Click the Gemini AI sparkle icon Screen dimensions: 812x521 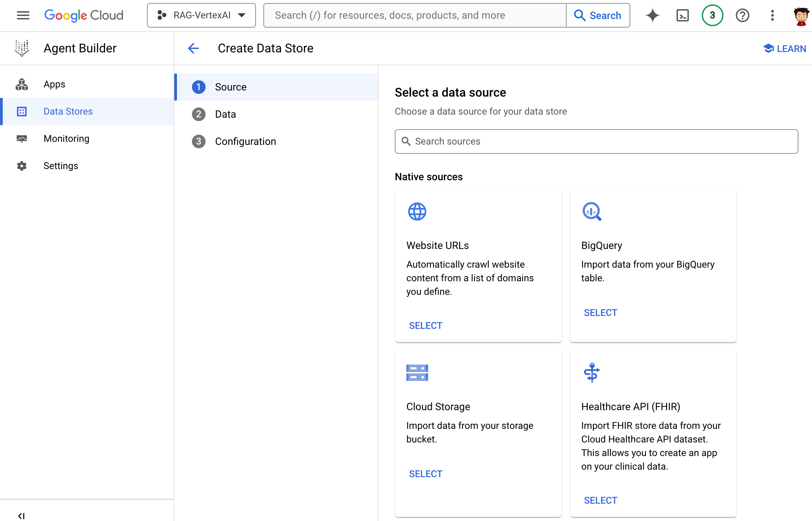pyautogui.click(x=652, y=15)
